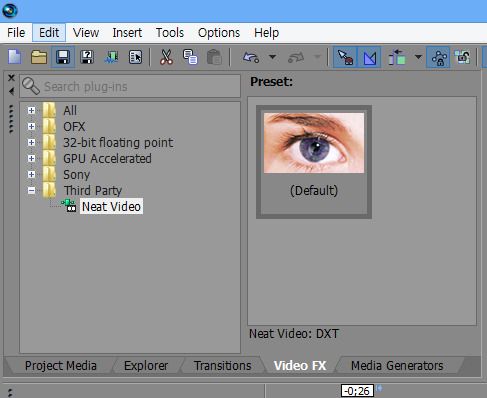Open the Options menu
The width and height of the screenshot is (487, 398).
[x=219, y=33]
